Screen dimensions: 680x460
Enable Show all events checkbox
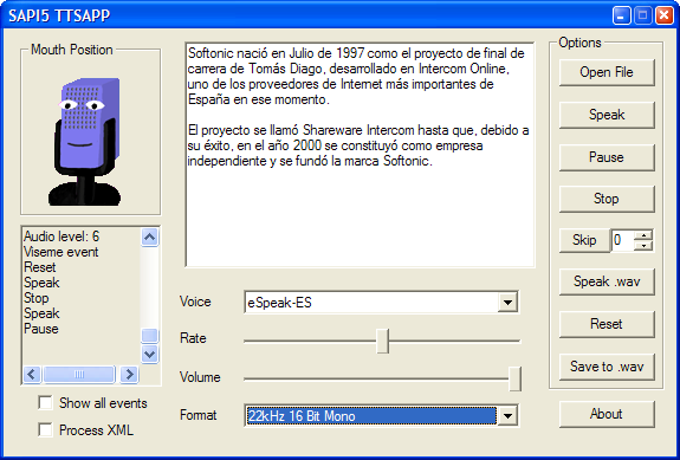point(45,402)
